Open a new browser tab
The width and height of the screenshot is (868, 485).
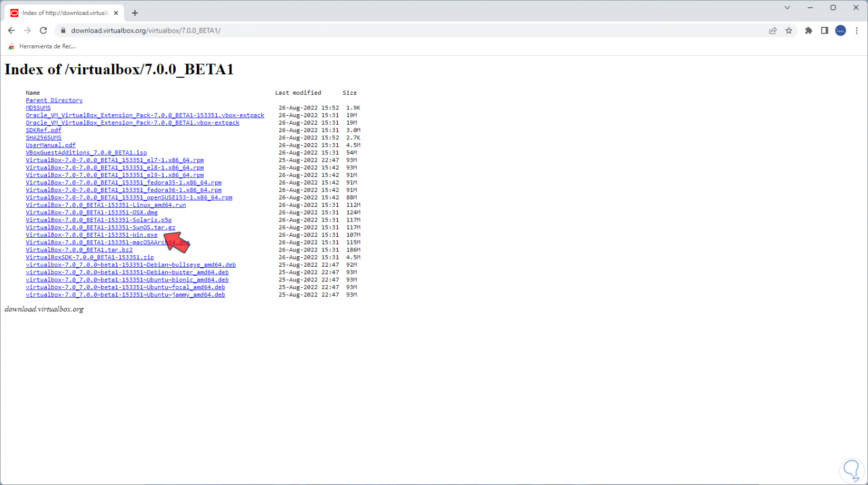click(x=135, y=13)
